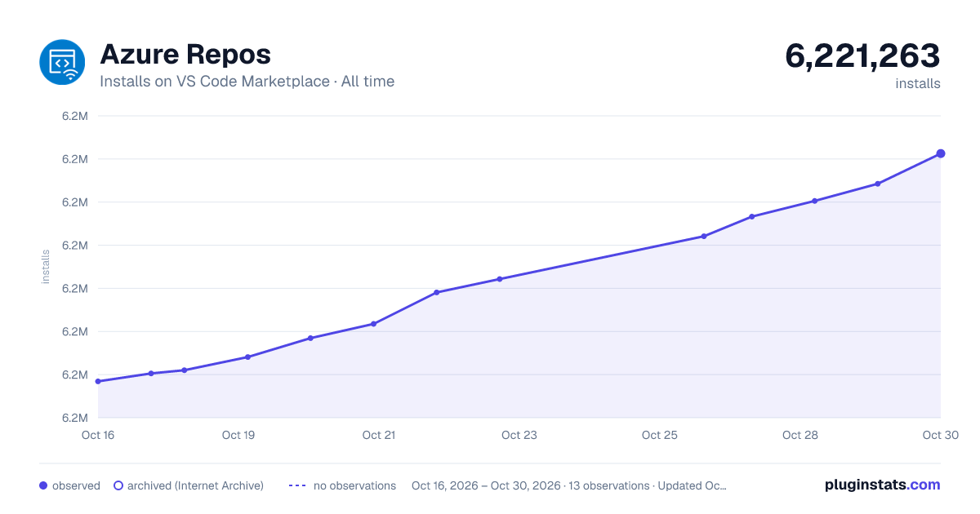Image resolution: width=980 pixels, height=514 pixels.
Task: Click the filled observed legend dot
Action: 43,485
